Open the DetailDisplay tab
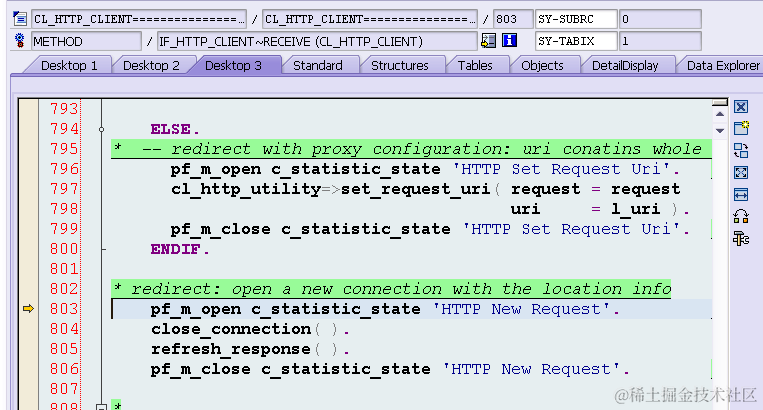763x410 pixels. pyautogui.click(x=625, y=66)
